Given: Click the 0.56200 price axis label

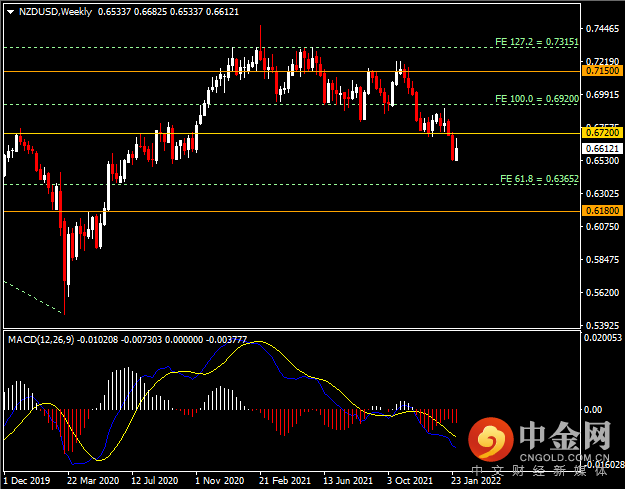Looking at the screenshot, I should coord(602,293).
